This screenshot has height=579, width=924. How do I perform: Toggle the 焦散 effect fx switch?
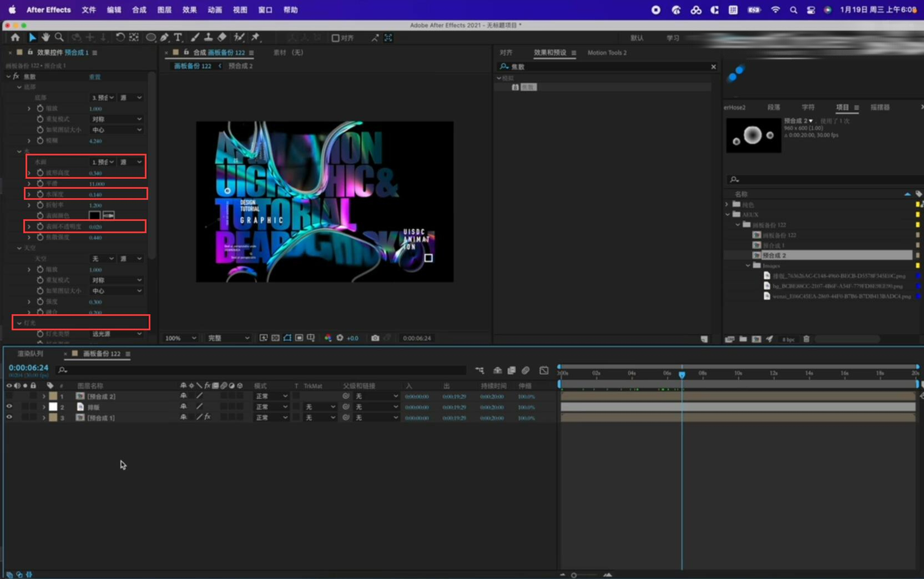point(16,77)
